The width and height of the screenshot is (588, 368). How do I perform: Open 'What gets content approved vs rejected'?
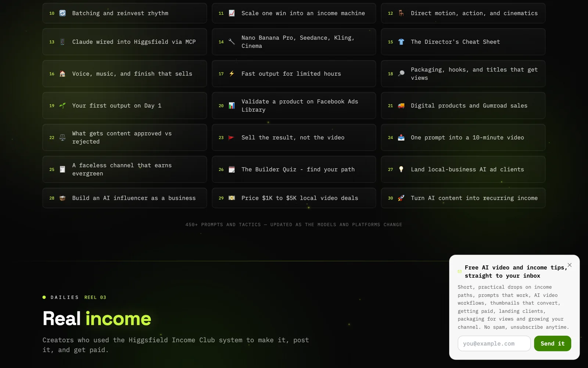point(125,138)
